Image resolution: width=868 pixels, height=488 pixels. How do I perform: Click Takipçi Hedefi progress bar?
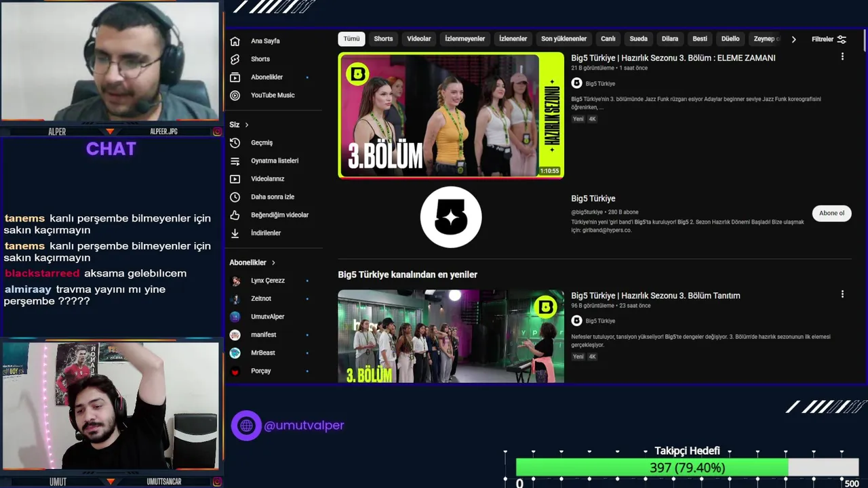tap(687, 468)
